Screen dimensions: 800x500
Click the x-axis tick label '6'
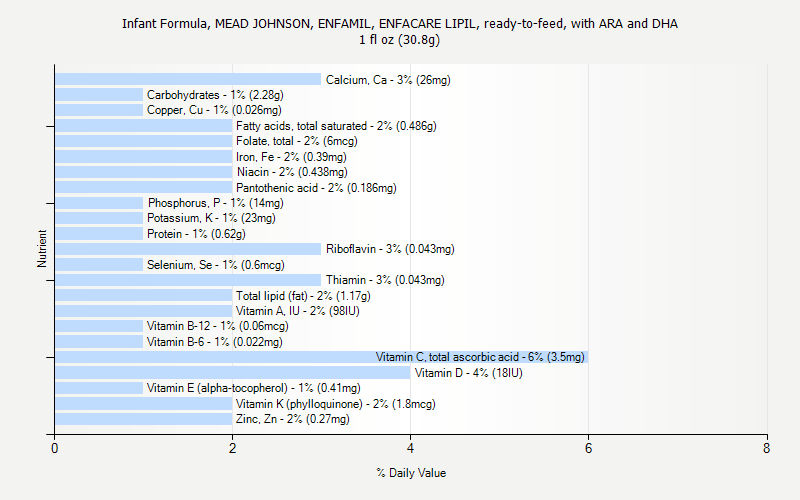click(x=589, y=448)
